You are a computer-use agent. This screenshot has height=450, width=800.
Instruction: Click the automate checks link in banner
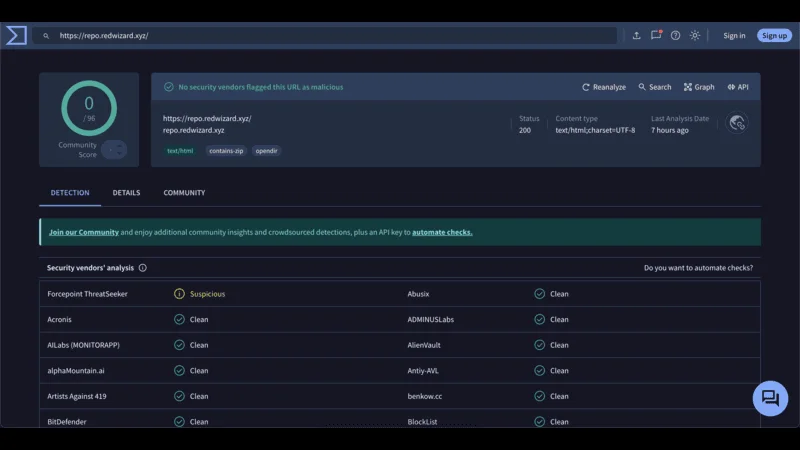[x=442, y=232]
